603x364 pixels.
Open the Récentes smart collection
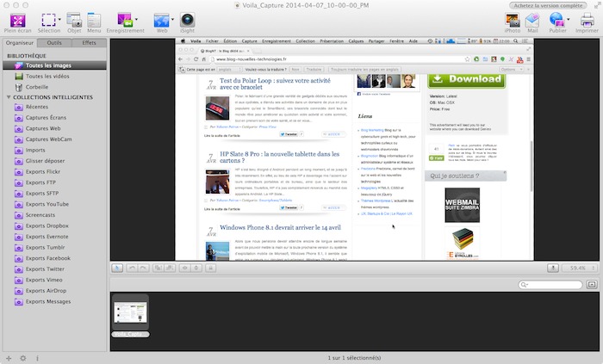click(x=54, y=107)
